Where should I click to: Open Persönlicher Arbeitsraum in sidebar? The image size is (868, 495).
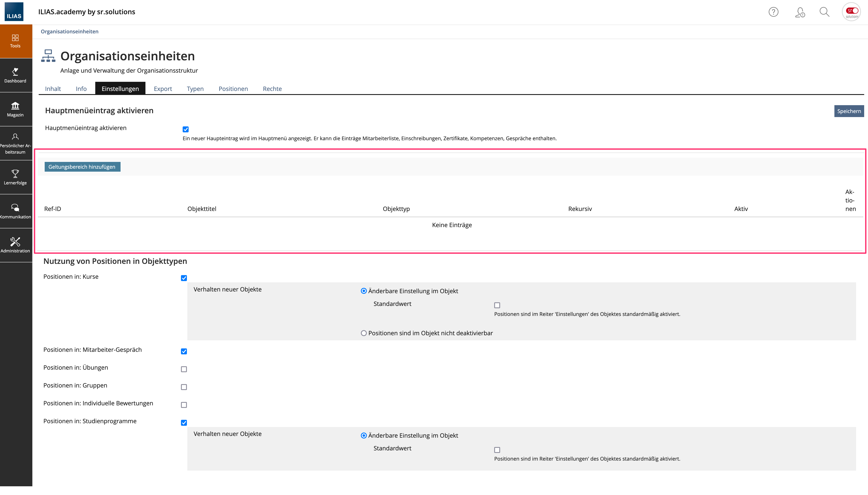click(15, 143)
